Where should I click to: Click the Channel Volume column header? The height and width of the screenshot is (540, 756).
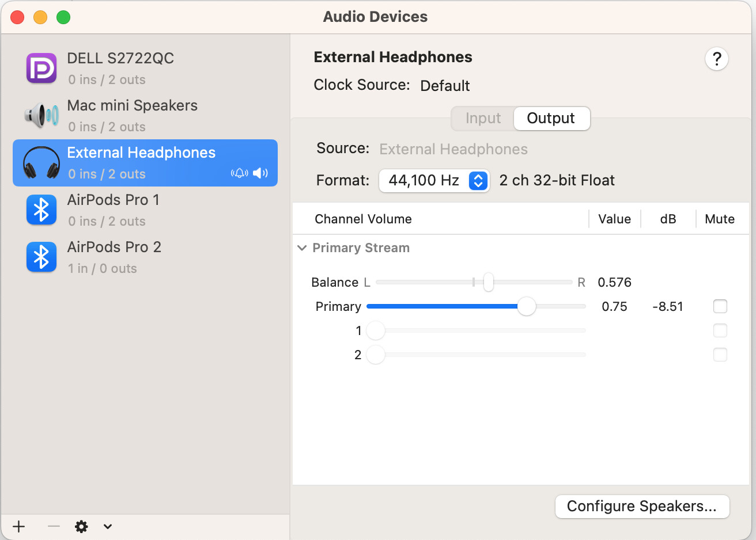[x=363, y=219]
